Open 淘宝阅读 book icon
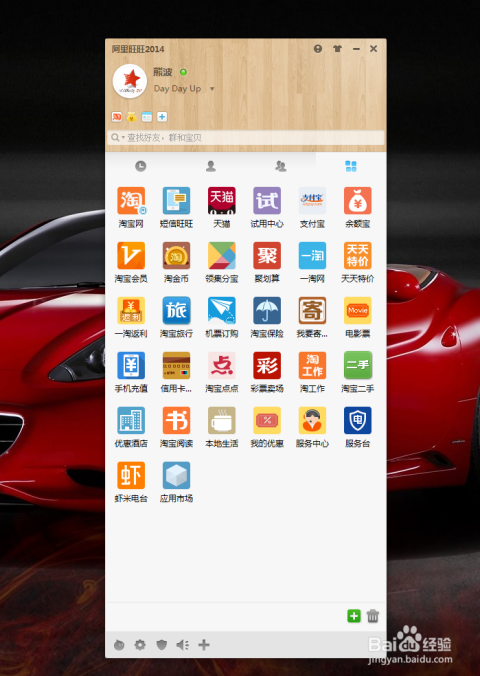The image size is (480, 676). point(176,420)
